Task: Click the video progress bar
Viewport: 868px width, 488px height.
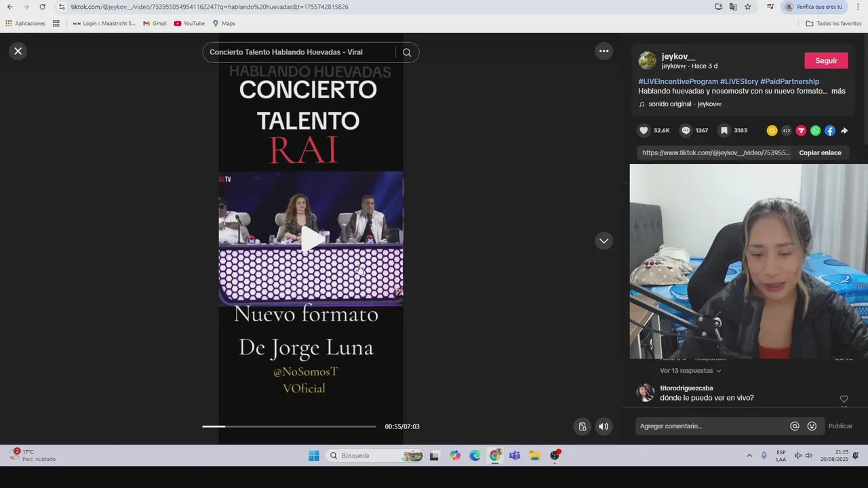Action: [289, 426]
